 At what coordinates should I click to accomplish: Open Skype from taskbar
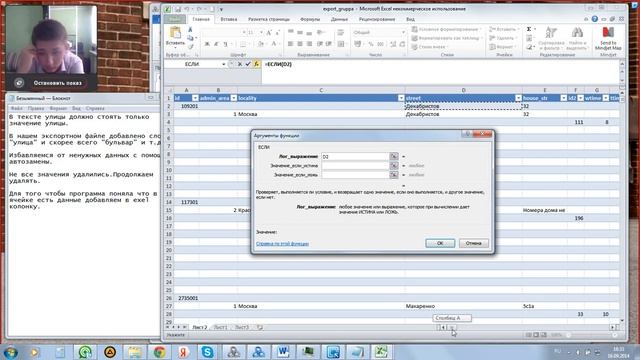click(x=207, y=352)
